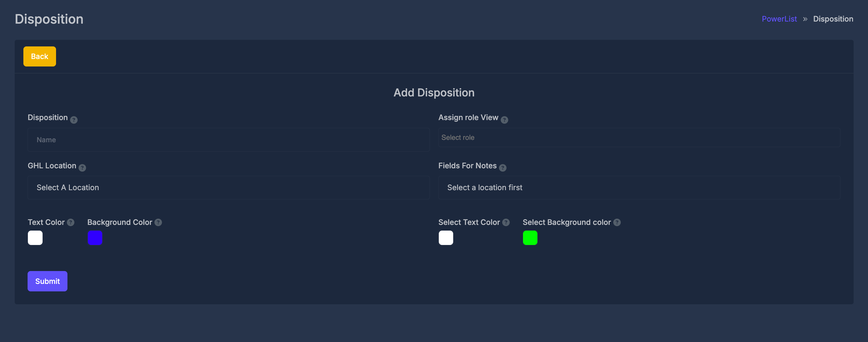Open the Fields For Notes selector
This screenshot has height=342, width=868.
[640, 187]
